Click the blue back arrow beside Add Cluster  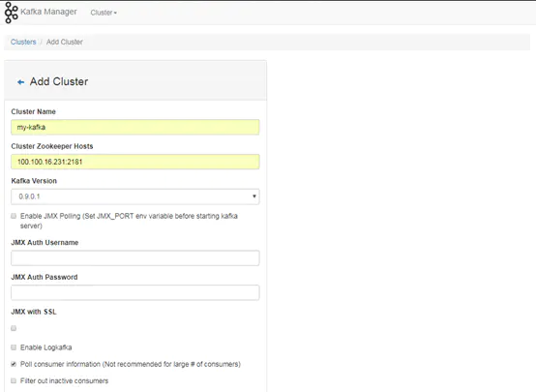click(21, 82)
